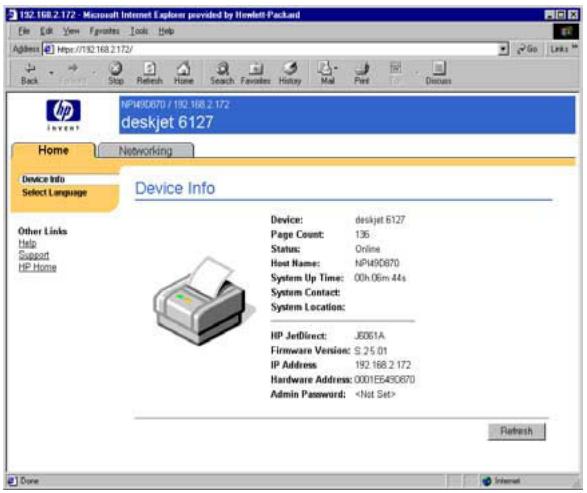Switch to the Networking tab

(146, 151)
